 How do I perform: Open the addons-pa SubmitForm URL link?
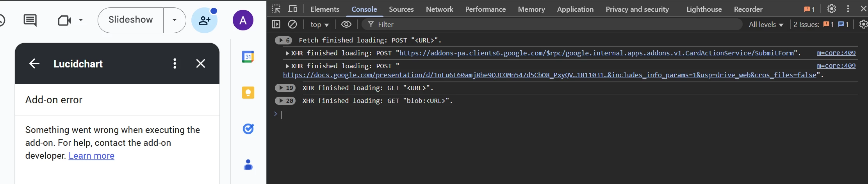(596, 53)
